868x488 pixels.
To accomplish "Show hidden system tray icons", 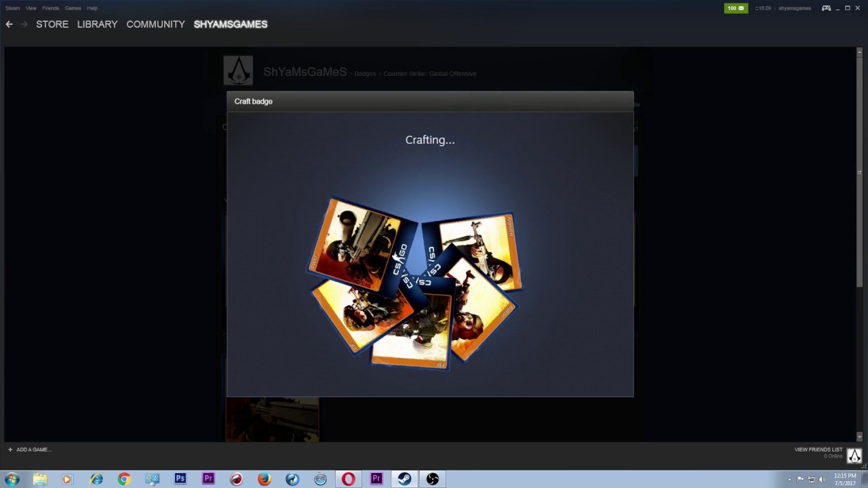I will tap(789, 480).
